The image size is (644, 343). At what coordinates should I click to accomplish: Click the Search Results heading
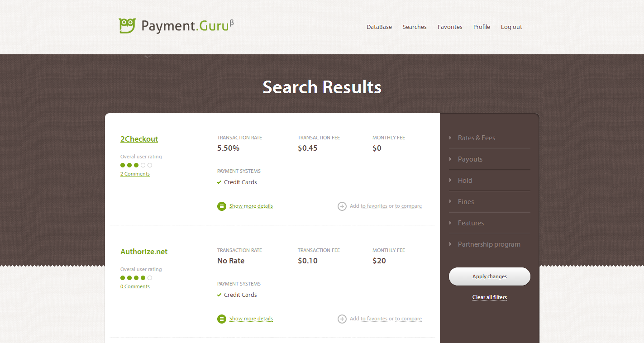pyautogui.click(x=322, y=87)
